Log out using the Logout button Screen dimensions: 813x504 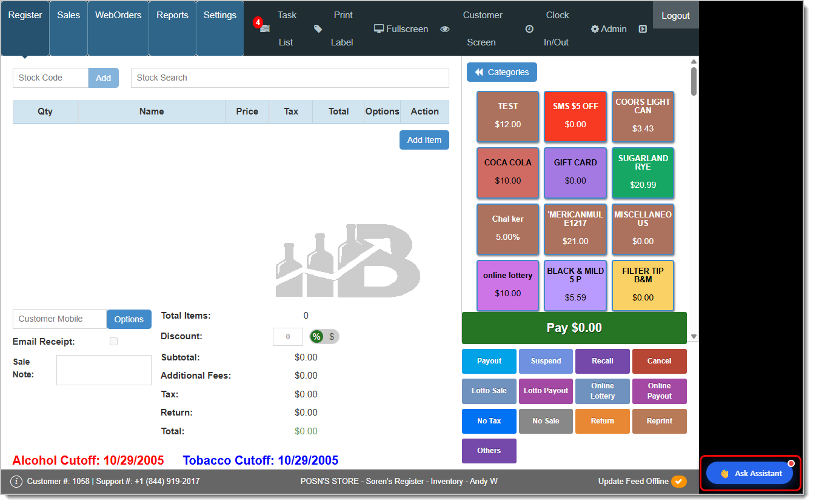click(676, 15)
